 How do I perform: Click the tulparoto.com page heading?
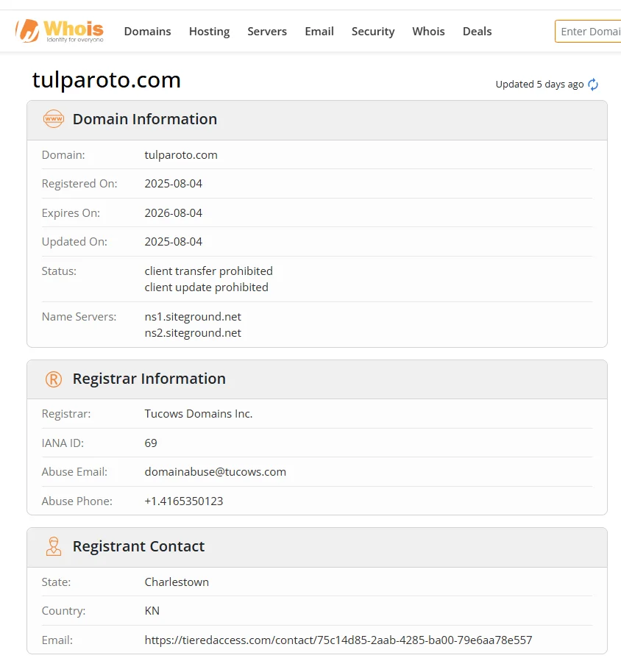[x=107, y=80]
